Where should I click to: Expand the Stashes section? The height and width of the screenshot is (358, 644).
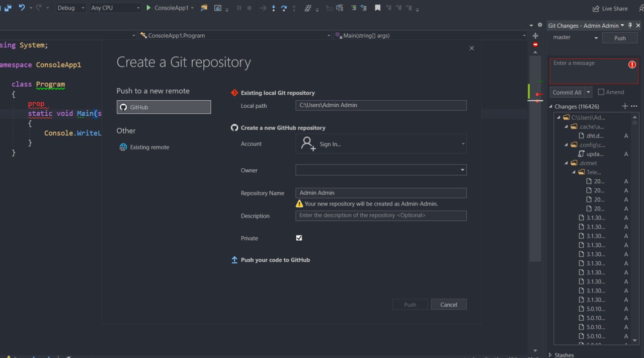click(x=551, y=355)
